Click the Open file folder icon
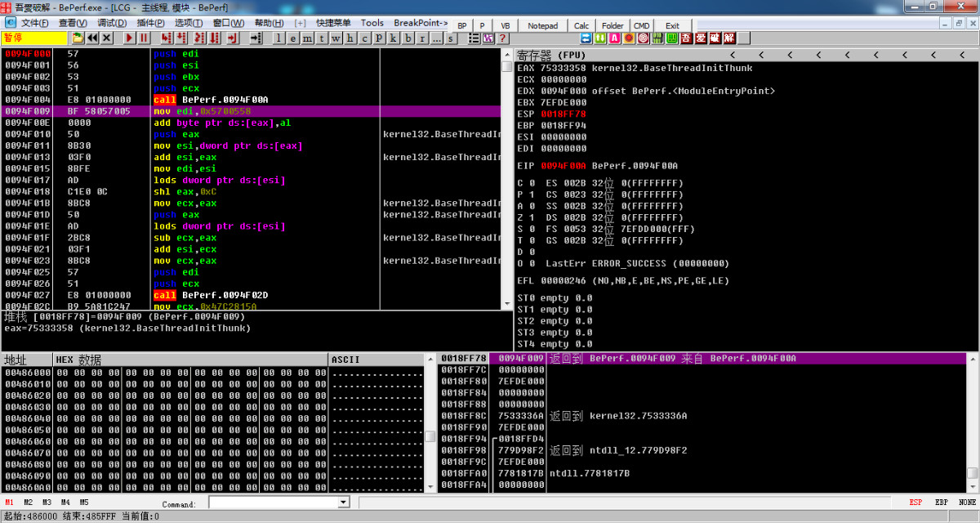The width and height of the screenshot is (980, 523). pyautogui.click(x=78, y=38)
